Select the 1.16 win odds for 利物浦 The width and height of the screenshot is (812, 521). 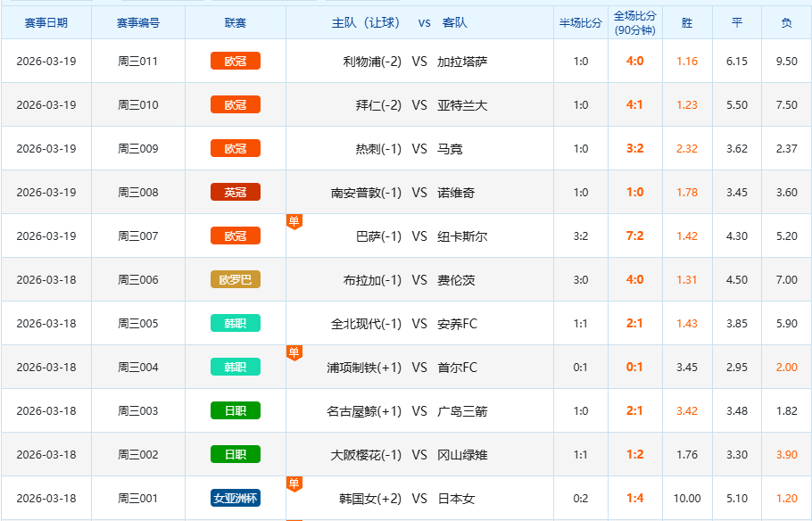[687, 62]
